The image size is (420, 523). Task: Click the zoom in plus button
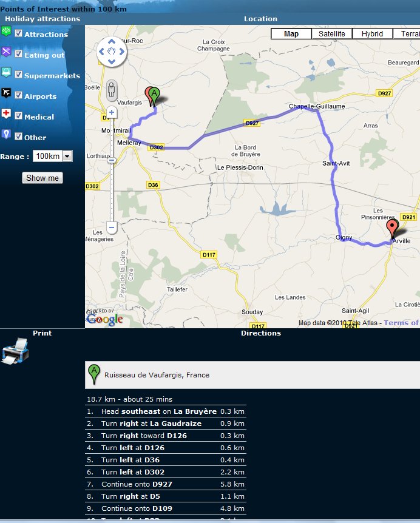112,113
